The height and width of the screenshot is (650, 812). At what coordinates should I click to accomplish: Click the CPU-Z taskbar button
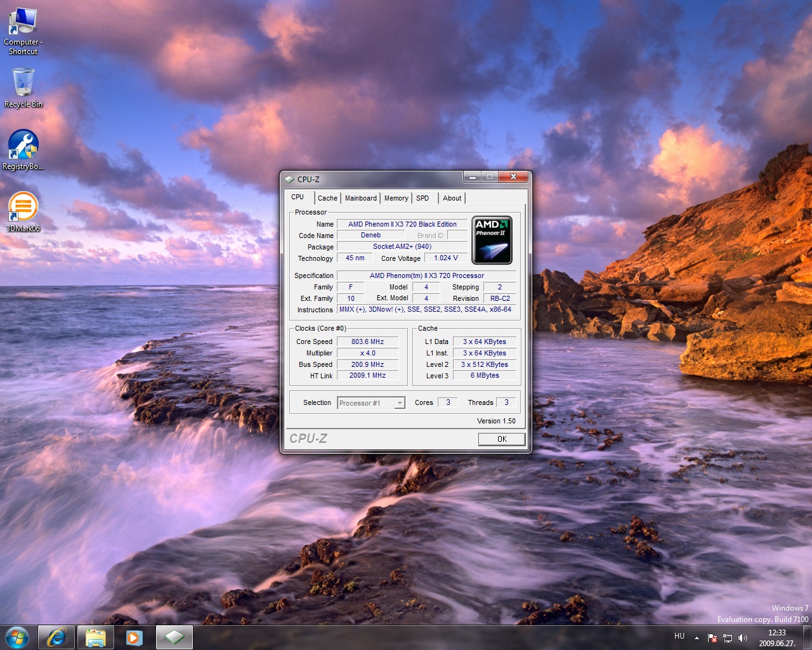coord(174,637)
